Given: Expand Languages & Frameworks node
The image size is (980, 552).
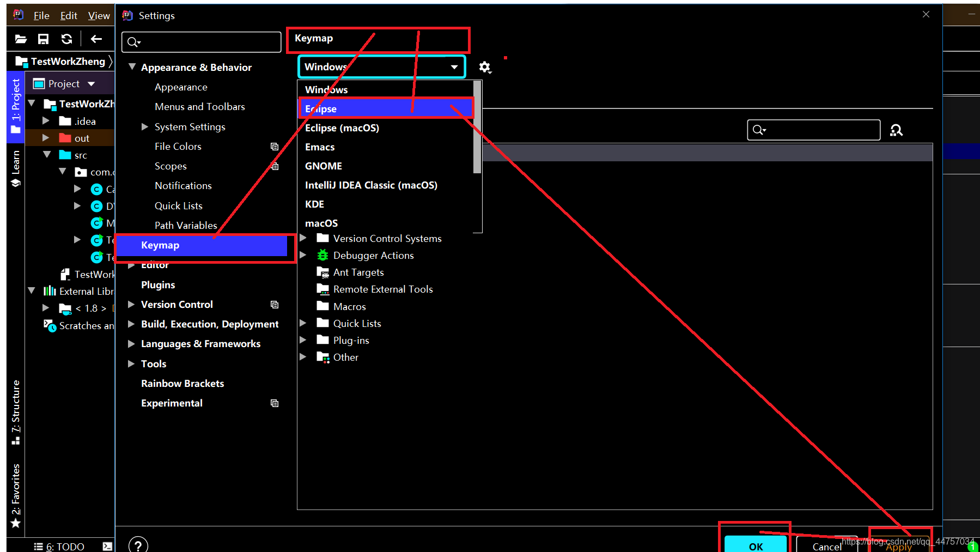Looking at the screenshot, I should [131, 344].
